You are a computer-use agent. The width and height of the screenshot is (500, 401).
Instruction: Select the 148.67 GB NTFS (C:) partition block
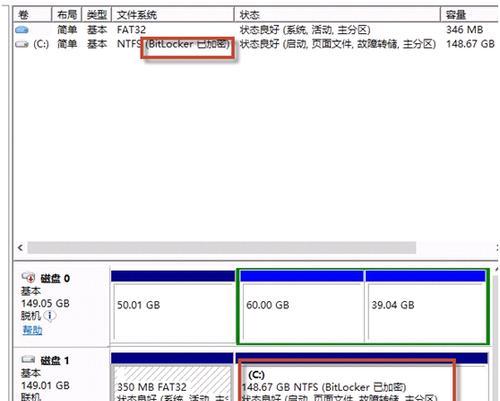pyautogui.click(x=362, y=377)
